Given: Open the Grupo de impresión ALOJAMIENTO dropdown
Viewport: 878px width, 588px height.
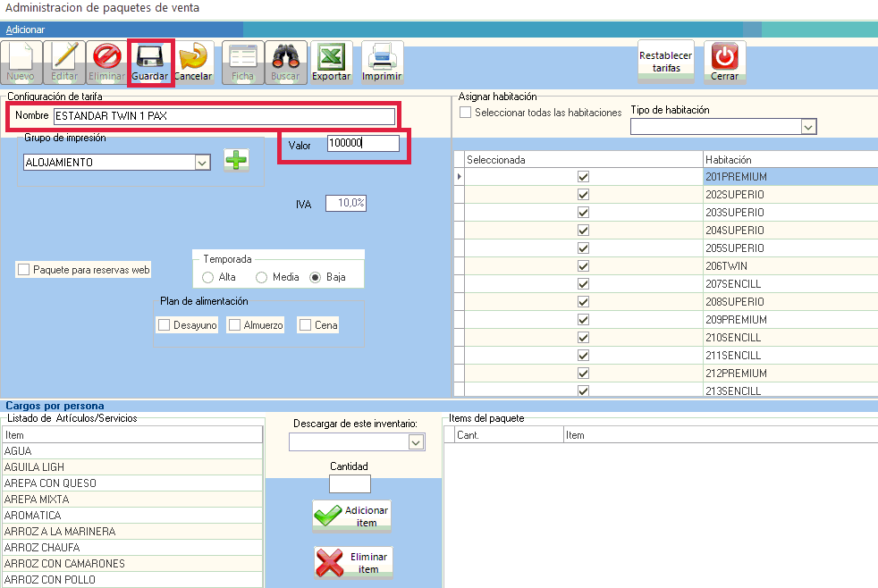Looking at the screenshot, I should click(x=202, y=163).
